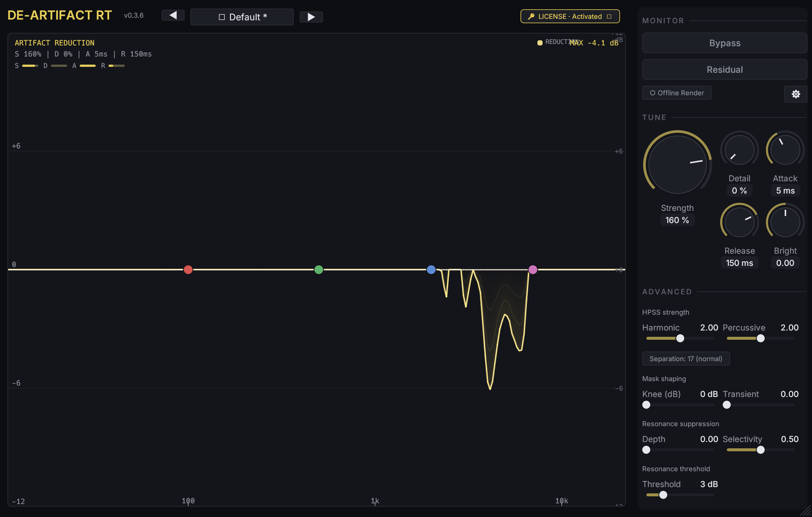This screenshot has width=812, height=517.
Task: Click the Transient slider handle
Action: (x=727, y=405)
